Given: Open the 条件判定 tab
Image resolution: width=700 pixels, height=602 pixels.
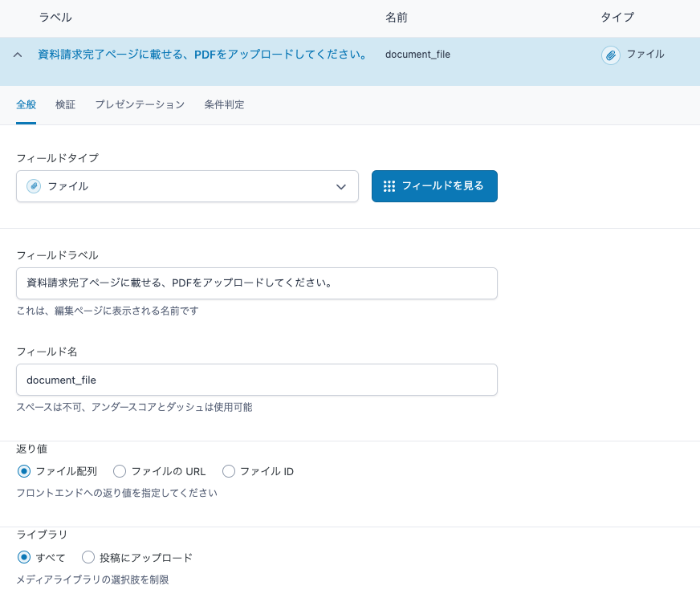Looking at the screenshot, I should tap(224, 105).
